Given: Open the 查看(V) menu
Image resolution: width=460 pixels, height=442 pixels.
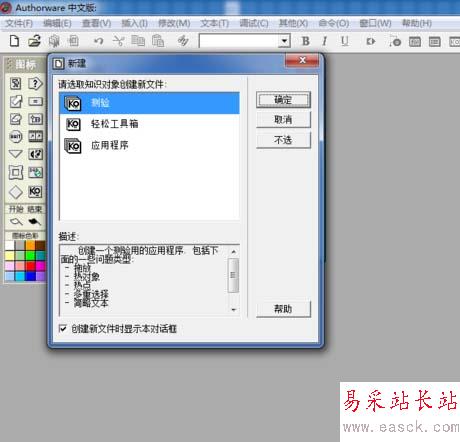Looking at the screenshot, I should click(96, 23).
